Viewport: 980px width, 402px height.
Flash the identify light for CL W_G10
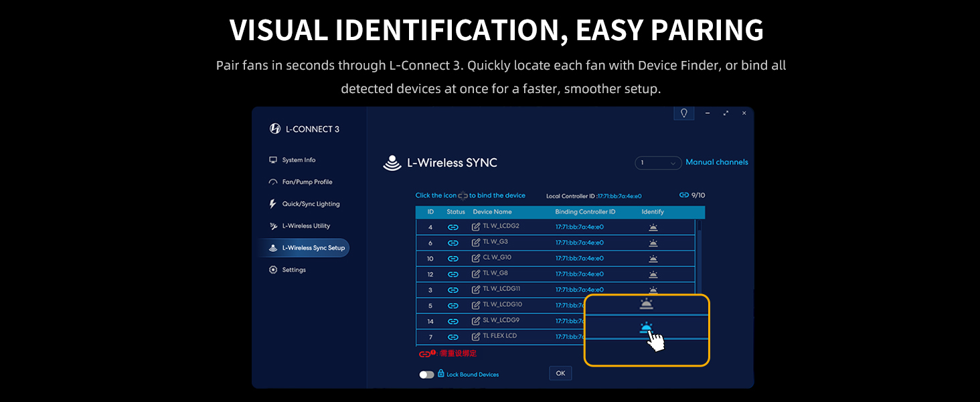point(653,259)
